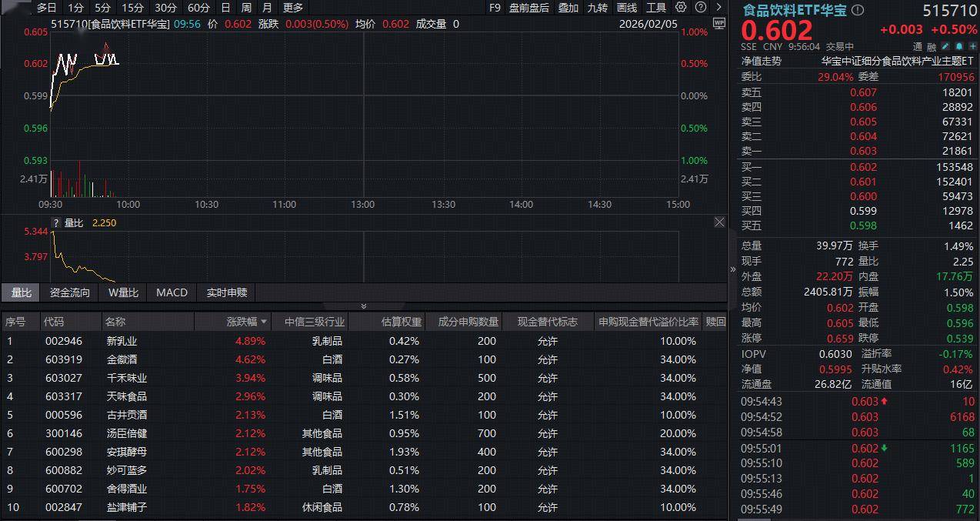Image resolution: width=980 pixels, height=521 pixels.
Task: Switch to the 资金流向 tab
Action: coord(70,292)
